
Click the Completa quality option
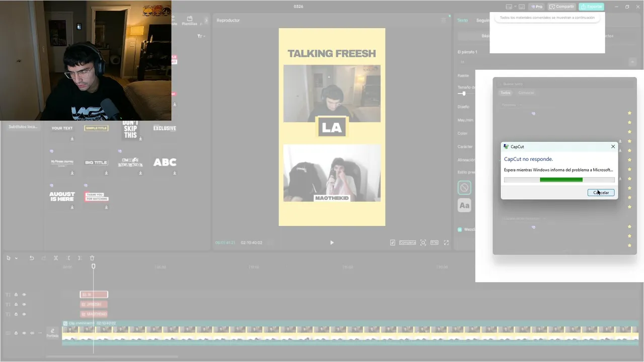click(408, 242)
